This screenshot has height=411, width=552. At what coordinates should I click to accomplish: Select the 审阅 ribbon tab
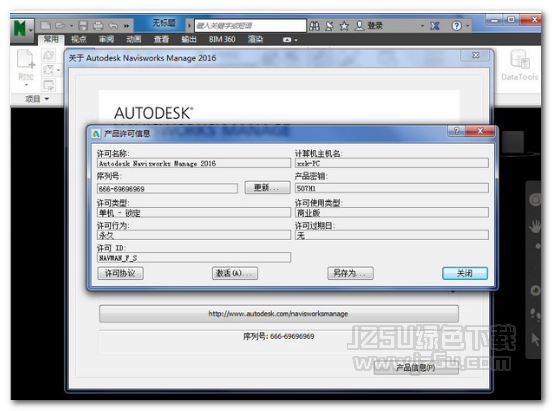[106, 39]
